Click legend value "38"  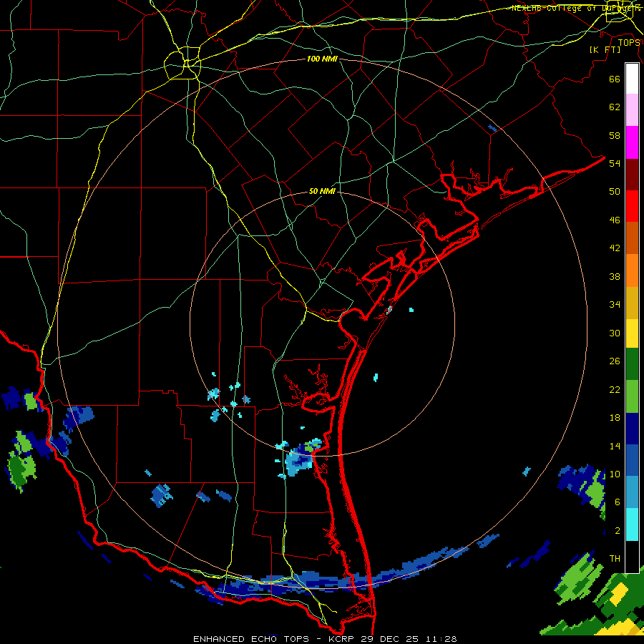tap(615, 276)
